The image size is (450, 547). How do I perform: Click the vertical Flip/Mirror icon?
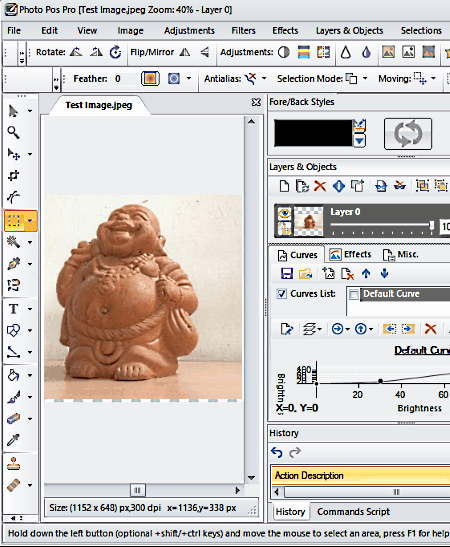pos(205,52)
